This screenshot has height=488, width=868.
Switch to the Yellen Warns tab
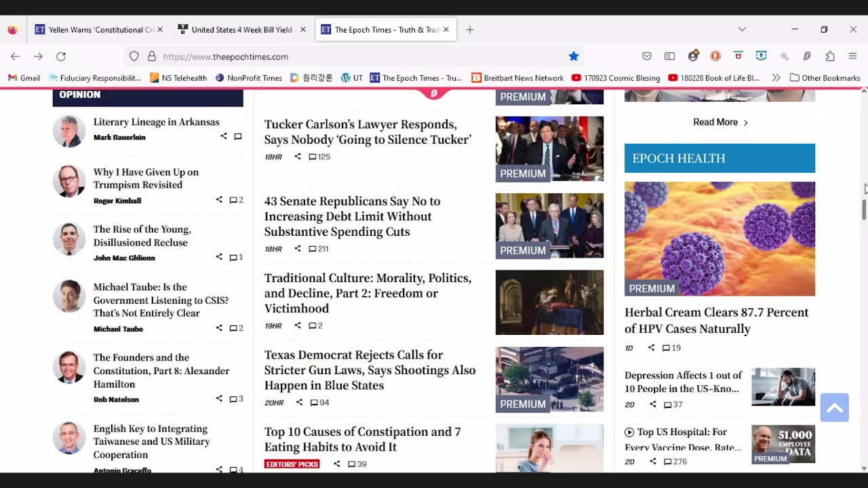[x=94, y=30]
